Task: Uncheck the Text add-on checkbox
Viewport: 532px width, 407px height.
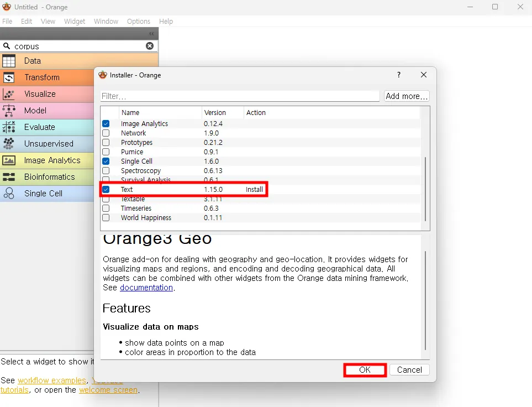Action: [106, 189]
